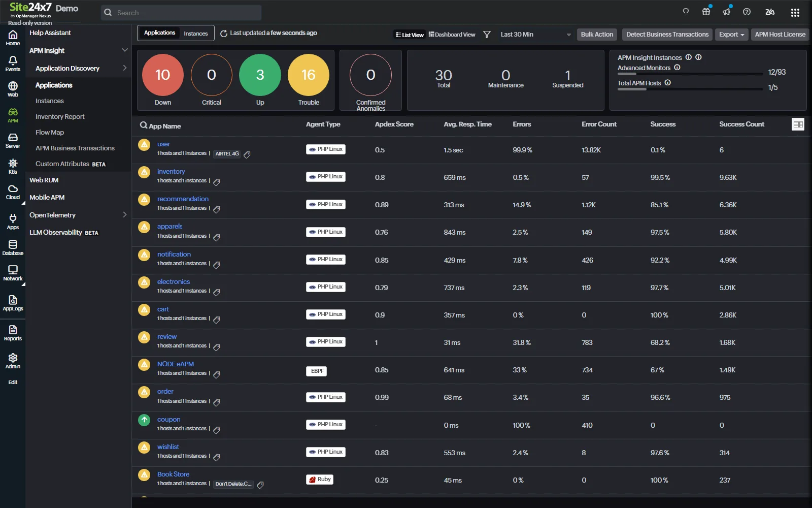This screenshot has width=812, height=508.
Task: Click the filter funnel icon
Action: pos(487,35)
